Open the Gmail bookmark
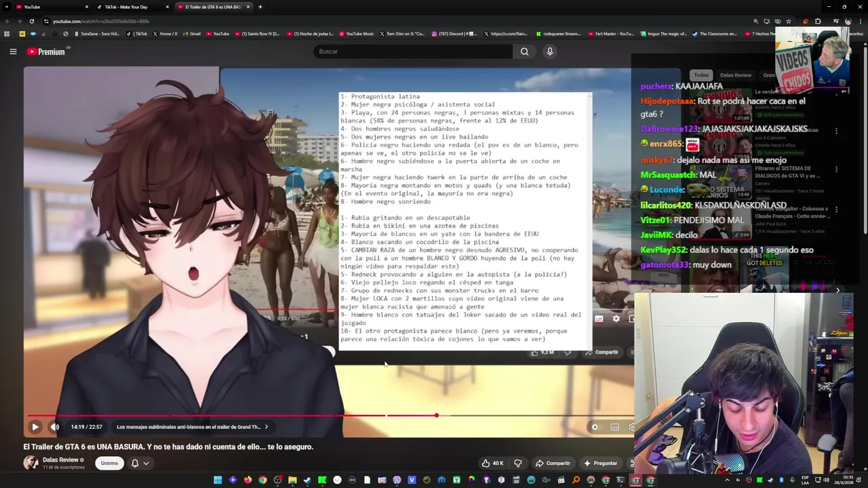Image resolution: width=868 pixels, height=488 pixels. (192, 33)
